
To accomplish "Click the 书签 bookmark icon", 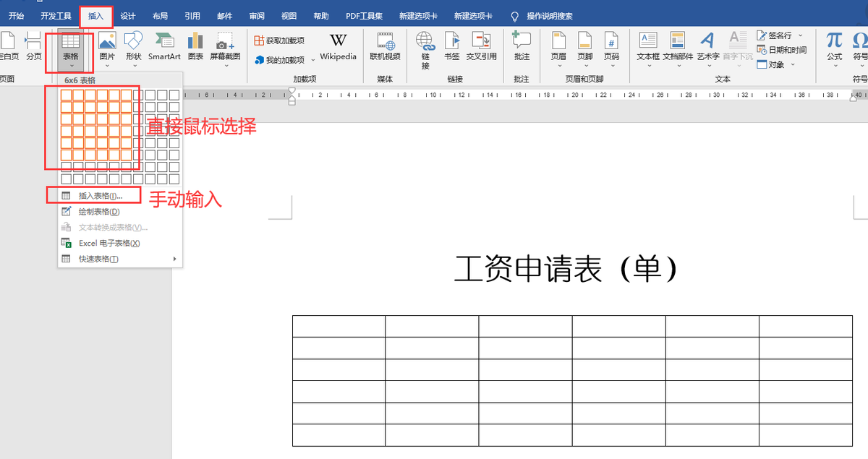I will [452, 41].
